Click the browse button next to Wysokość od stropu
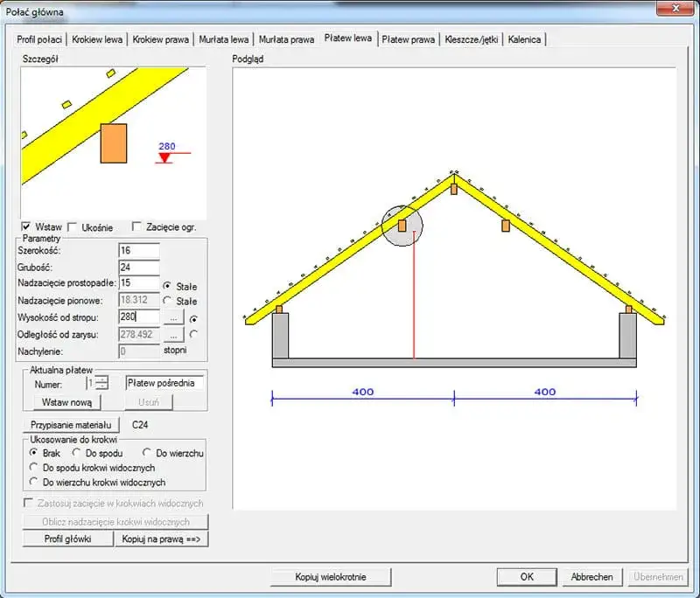Screen dimensions: 700x598 pyautogui.click(x=173, y=317)
